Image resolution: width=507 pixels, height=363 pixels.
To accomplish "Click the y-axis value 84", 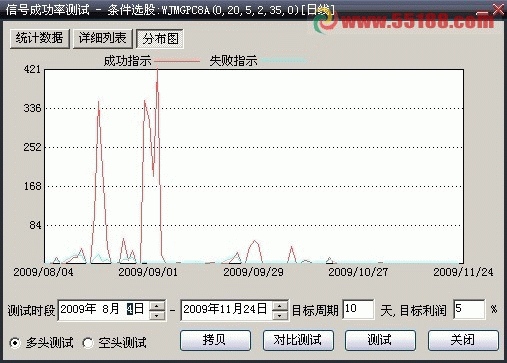I will [35, 225].
